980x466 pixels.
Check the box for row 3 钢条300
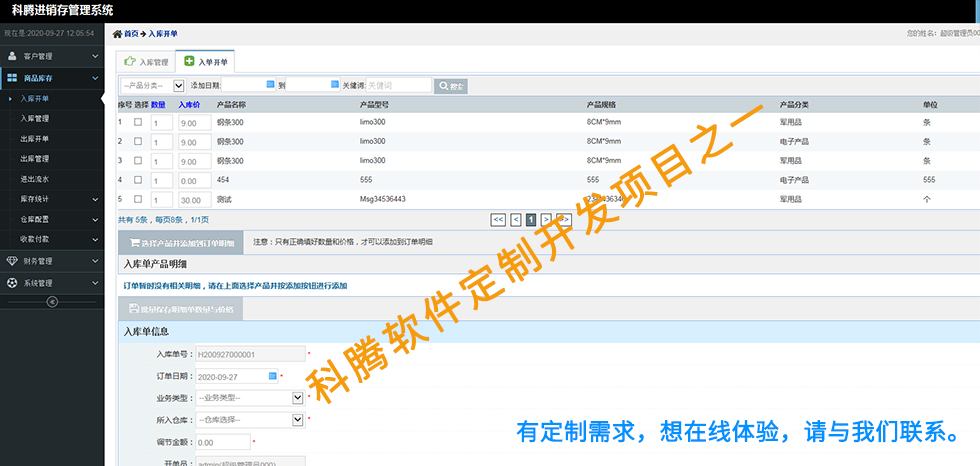tap(138, 160)
